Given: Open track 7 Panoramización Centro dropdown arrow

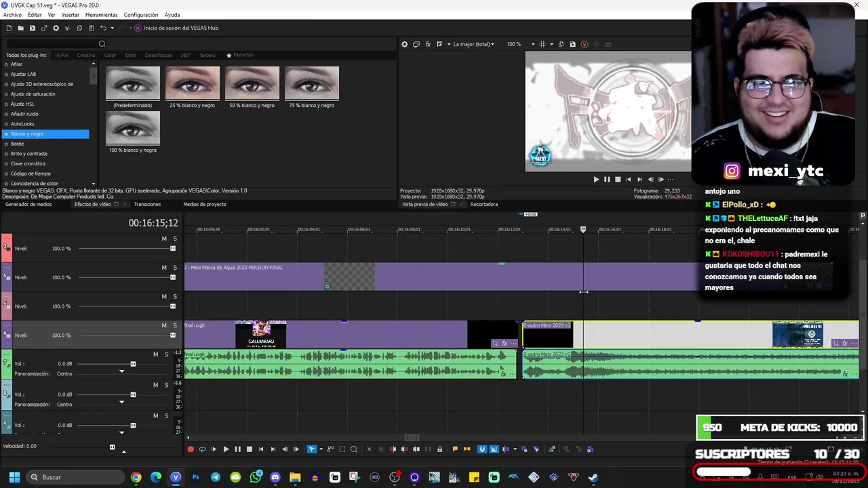Looking at the screenshot, I should [x=121, y=371].
